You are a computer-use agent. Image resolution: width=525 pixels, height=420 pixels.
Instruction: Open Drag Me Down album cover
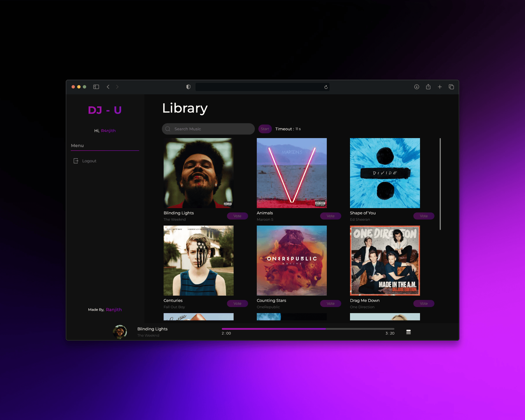[x=385, y=261]
